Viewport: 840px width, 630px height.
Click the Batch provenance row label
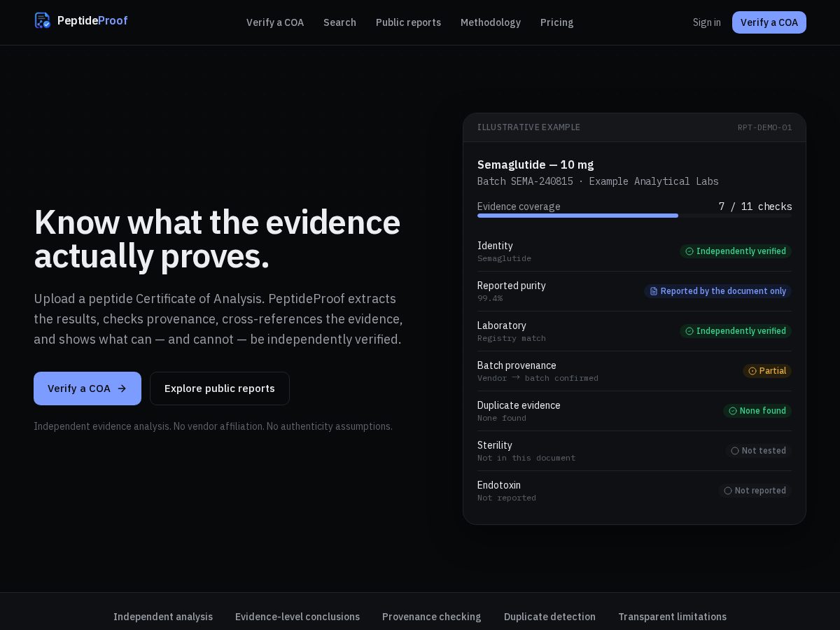coord(517,365)
